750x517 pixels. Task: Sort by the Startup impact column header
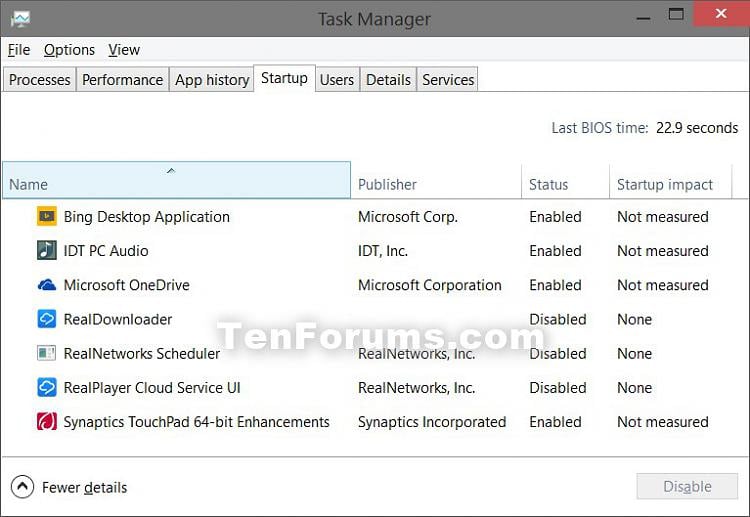[671, 180]
